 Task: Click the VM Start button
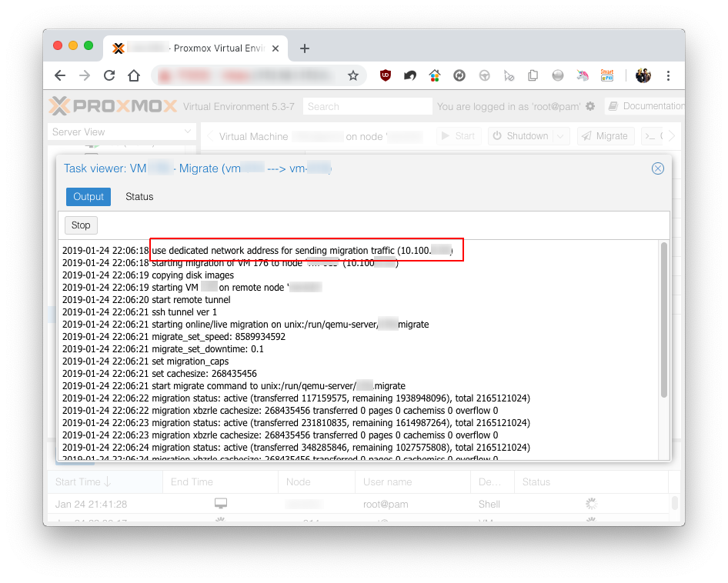[459, 136]
